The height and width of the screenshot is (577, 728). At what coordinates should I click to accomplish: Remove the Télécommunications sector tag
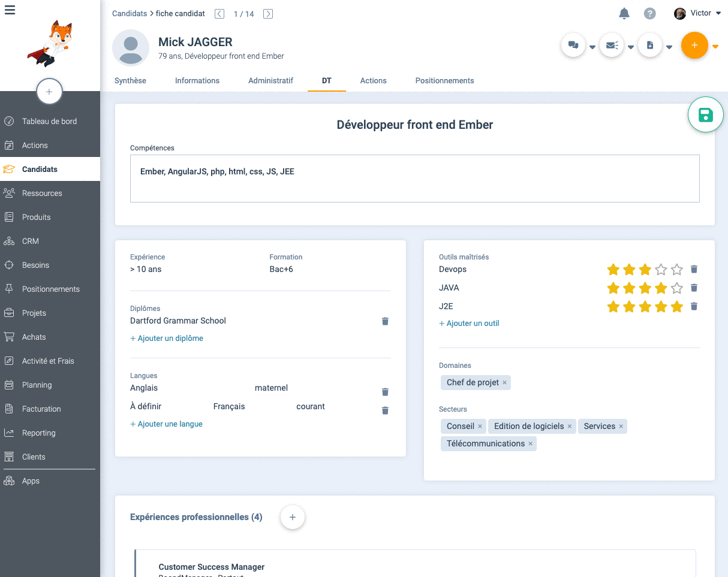coord(530,444)
